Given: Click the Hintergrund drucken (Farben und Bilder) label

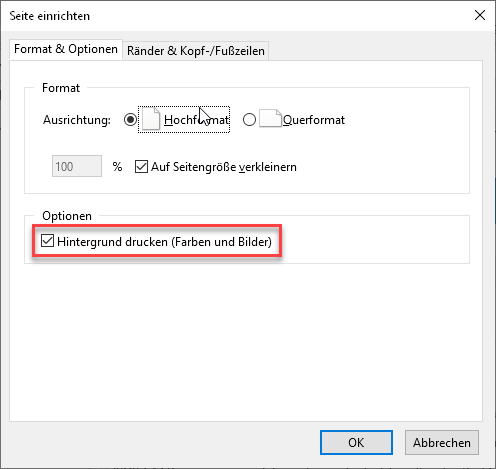Looking at the screenshot, I should (164, 242).
